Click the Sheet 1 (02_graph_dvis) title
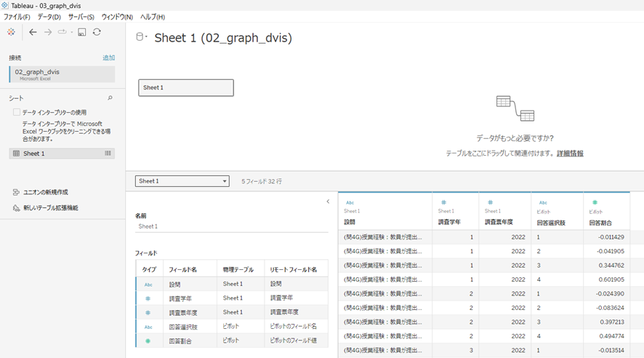644x358 pixels. [x=223, y=38]
